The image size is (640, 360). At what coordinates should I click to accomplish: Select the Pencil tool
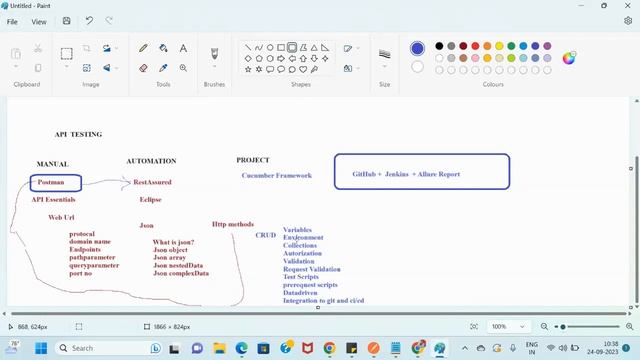pyautogui.click(x=143, y=48)
